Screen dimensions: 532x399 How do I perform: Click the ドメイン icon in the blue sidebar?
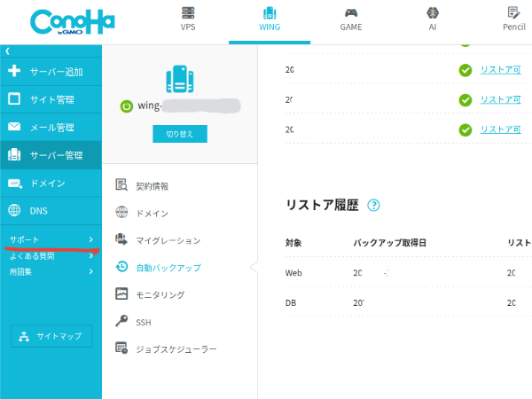tap(14, 184)
